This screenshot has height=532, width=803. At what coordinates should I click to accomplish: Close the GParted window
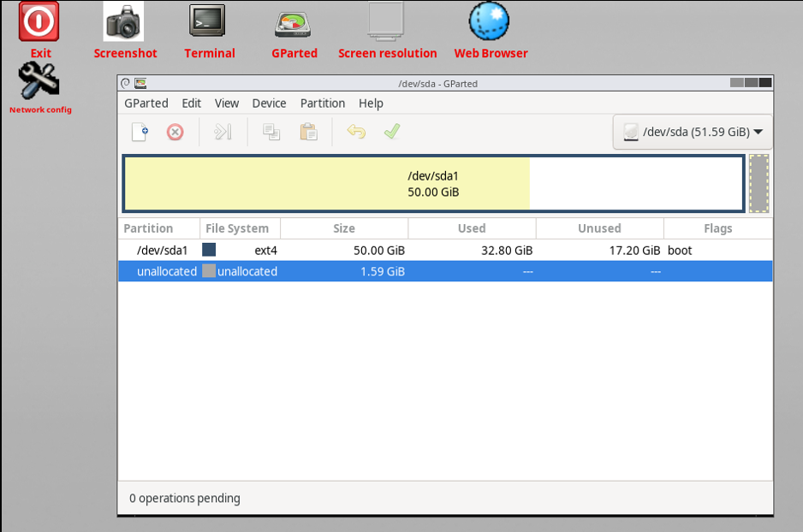(x=765, y=83)
